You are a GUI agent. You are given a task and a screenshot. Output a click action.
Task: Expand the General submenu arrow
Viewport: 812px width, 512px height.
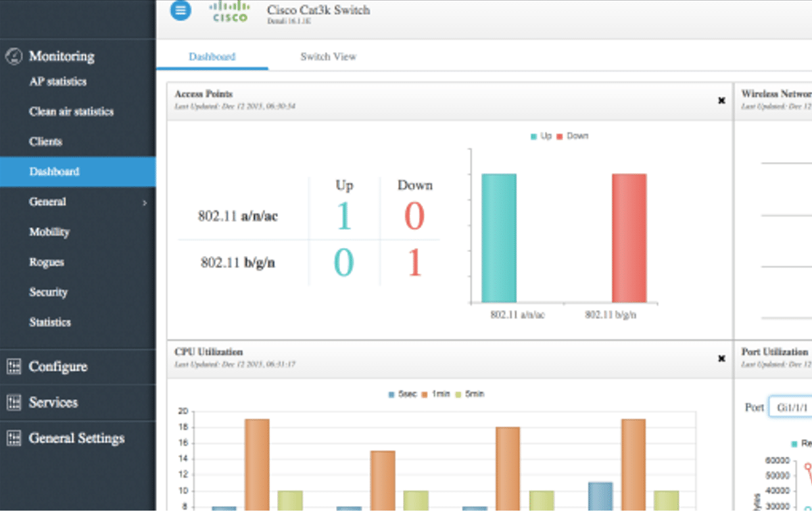pos(144,202)
